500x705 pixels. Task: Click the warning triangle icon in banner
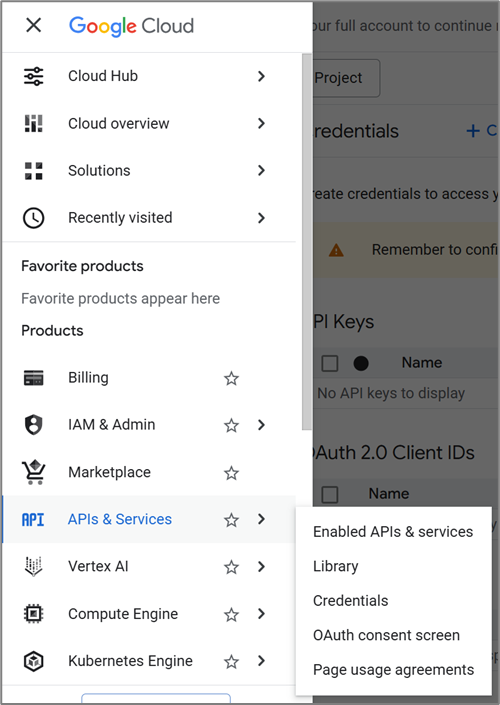(x=336, y=250)
